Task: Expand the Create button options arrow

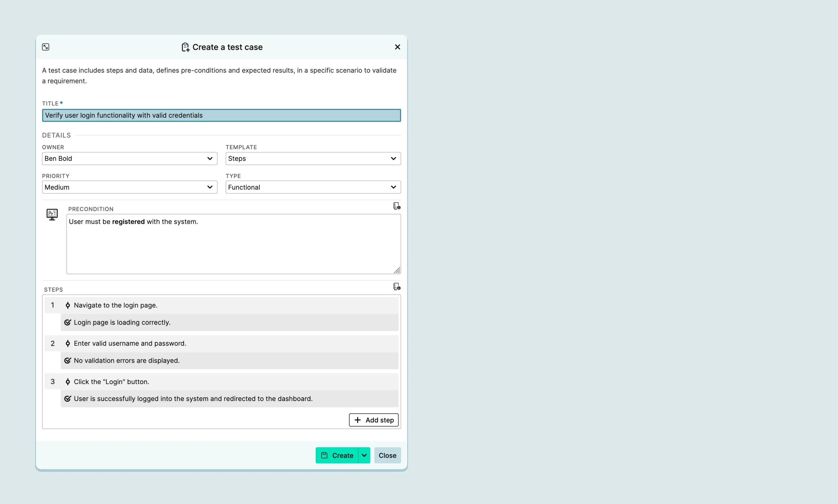Action: pyautogui.click(x=364, y=455)
